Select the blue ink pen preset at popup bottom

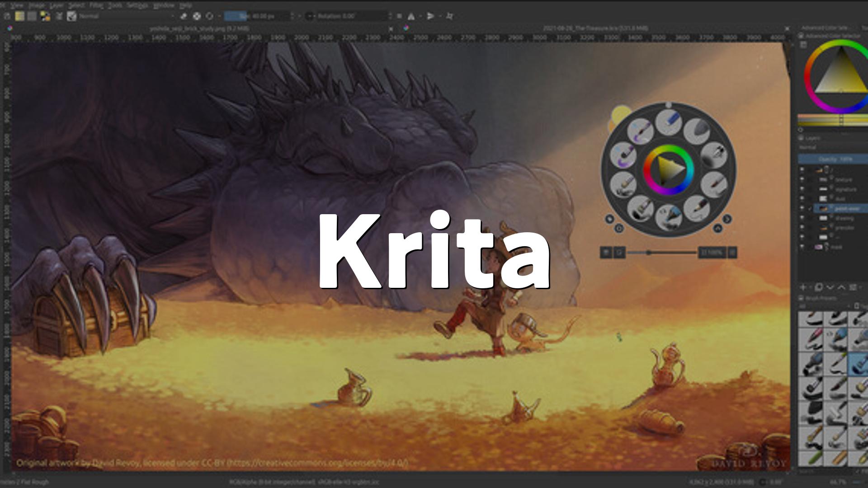(x=669, y=217)
